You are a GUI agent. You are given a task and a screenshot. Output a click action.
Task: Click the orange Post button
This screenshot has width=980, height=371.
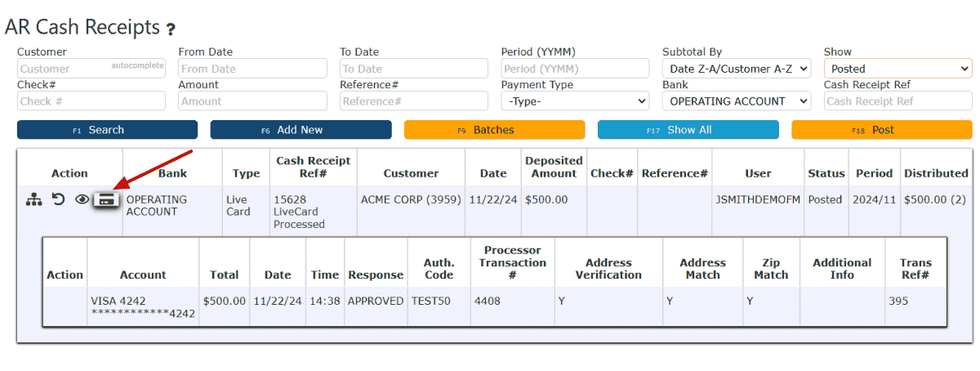882,130
